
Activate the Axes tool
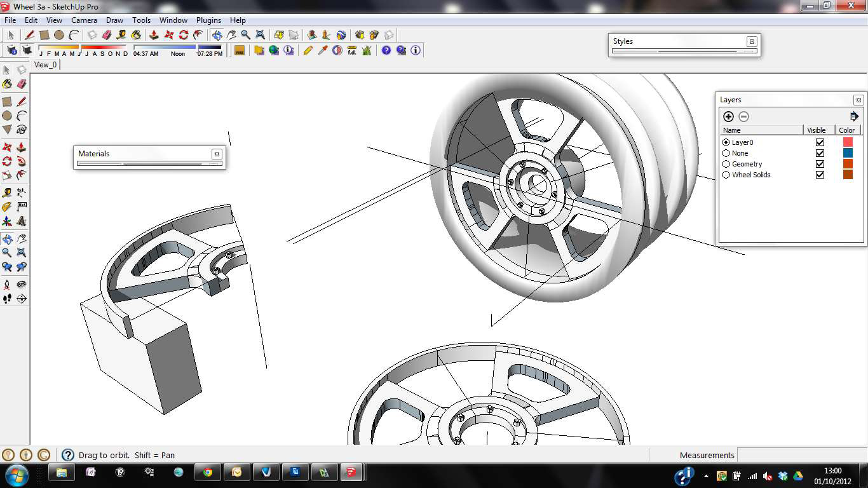7,221
